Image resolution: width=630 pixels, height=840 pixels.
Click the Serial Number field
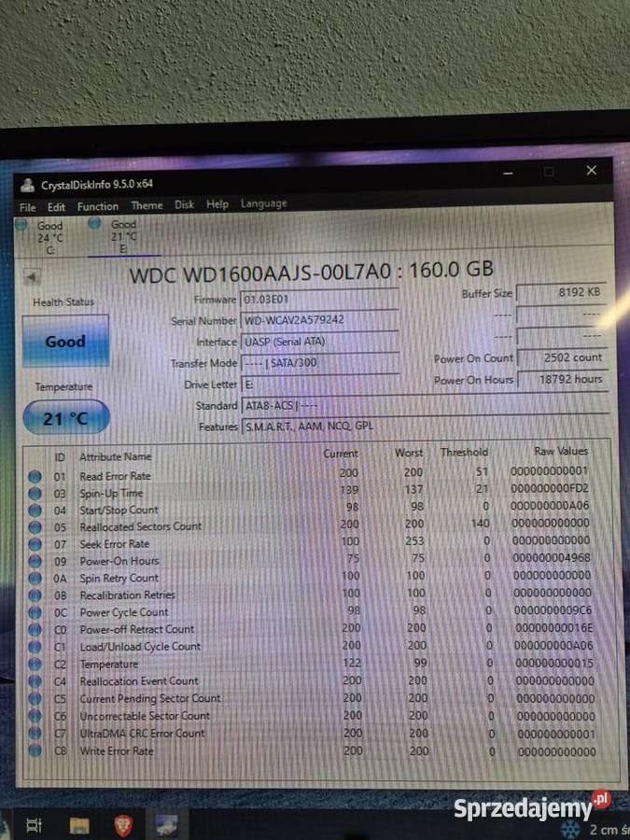[320, 320]
